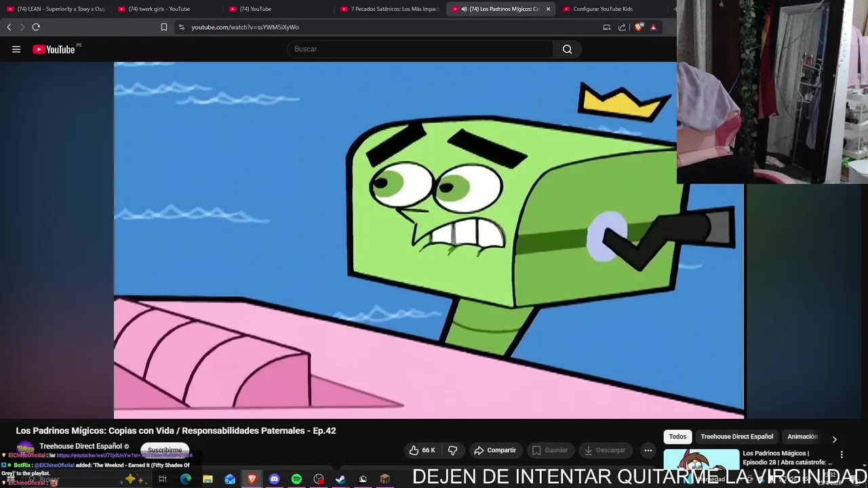Click the Descargar download button

coord(605,450)
